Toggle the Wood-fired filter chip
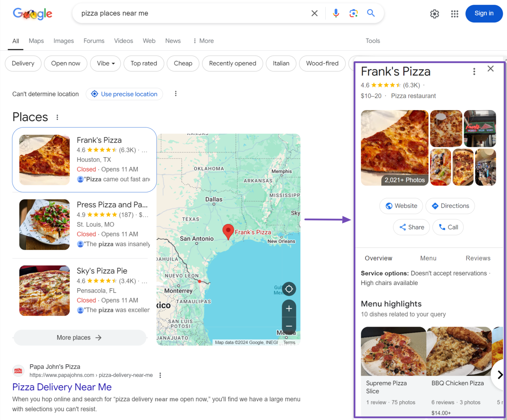This screenshot has height=420, width=507. click(x=322, y=63)
